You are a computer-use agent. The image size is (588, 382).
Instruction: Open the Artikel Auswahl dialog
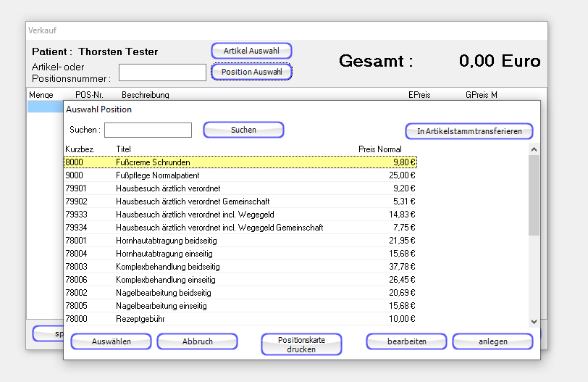tap(251, 51)
